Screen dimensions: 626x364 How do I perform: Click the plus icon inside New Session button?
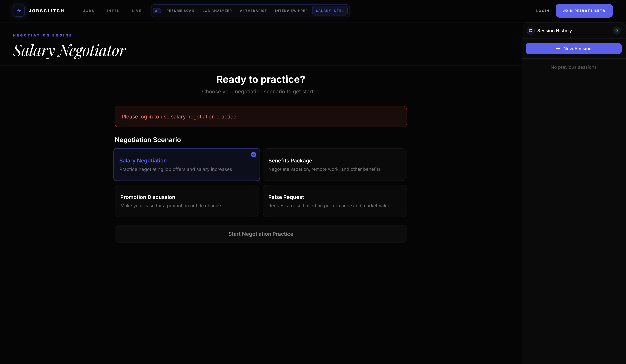(x=559, y=48)
